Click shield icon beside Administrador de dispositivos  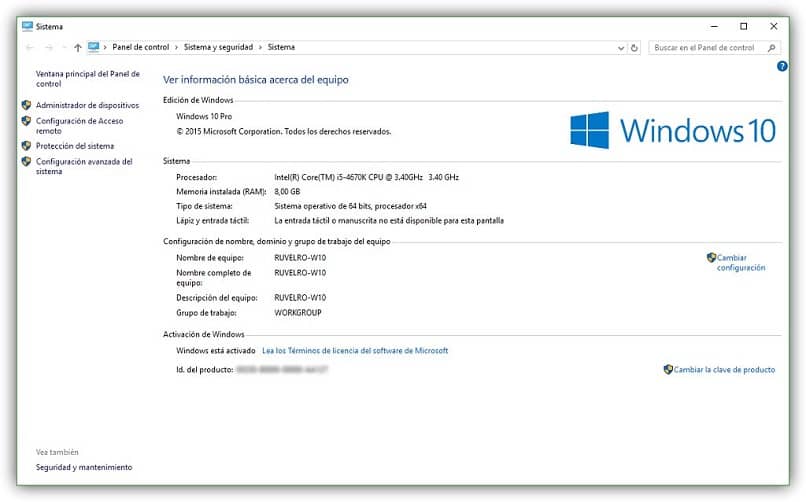26,105
